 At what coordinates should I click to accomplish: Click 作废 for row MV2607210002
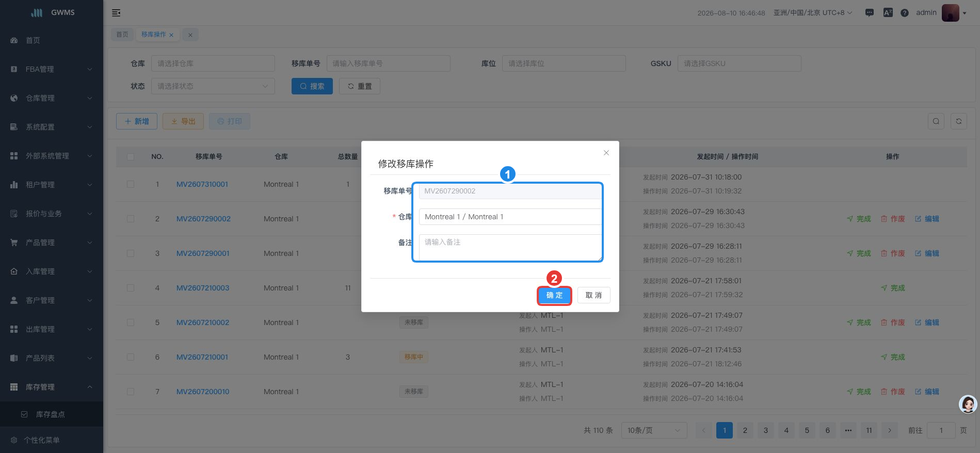(x=893, y=322)
